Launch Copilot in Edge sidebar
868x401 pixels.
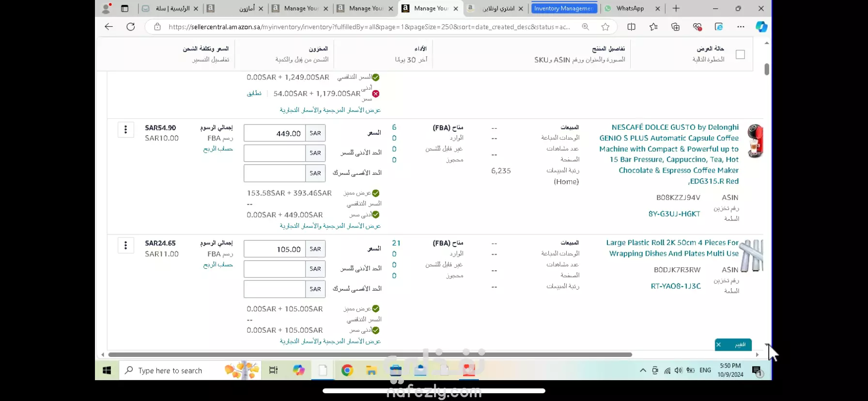pyautogui.click(x=761, y=27)
